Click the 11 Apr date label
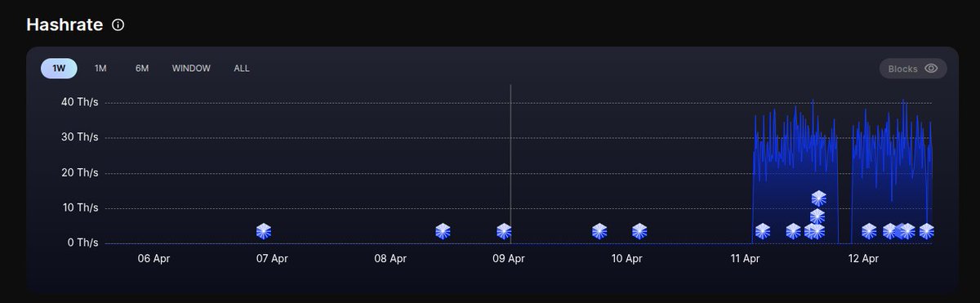The image size is (980, 303). (x=745, y=259)
